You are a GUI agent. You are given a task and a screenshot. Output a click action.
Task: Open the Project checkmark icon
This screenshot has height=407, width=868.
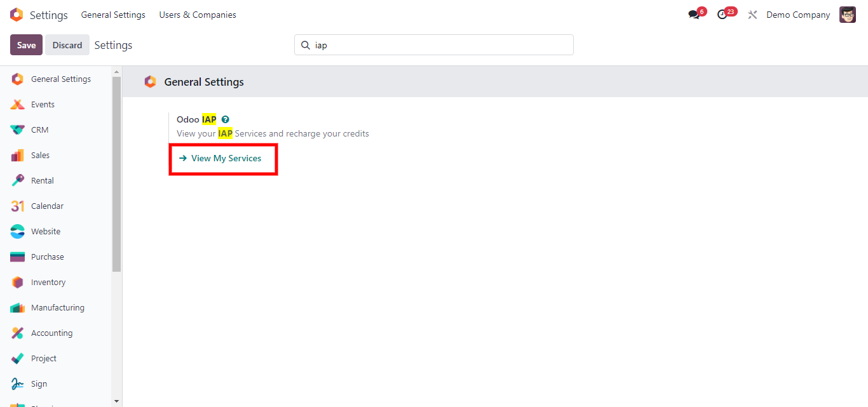pos(18,359)
